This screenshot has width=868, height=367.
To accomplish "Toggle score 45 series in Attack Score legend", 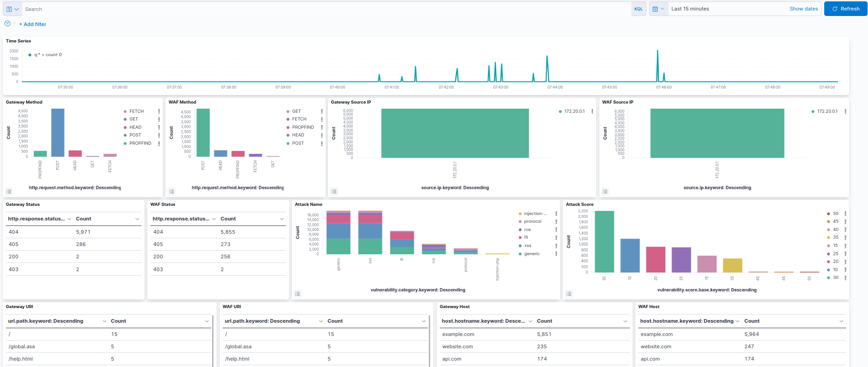I will [x=836, y=221].
